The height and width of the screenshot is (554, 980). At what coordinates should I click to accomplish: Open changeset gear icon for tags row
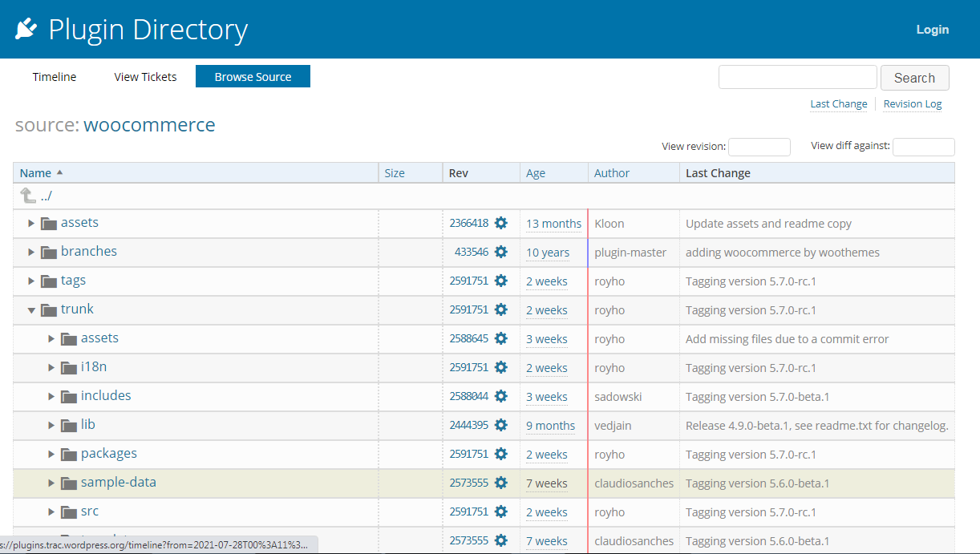point(501,281)
